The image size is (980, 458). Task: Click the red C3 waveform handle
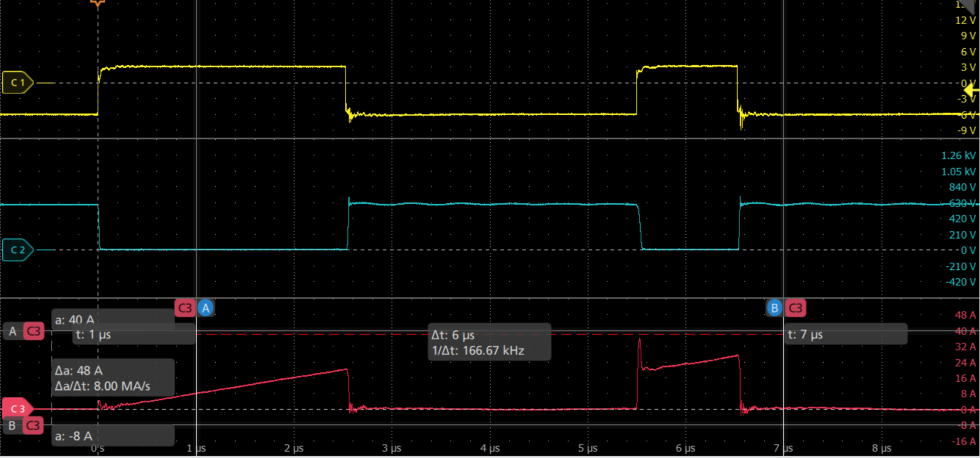click(18, 409)
